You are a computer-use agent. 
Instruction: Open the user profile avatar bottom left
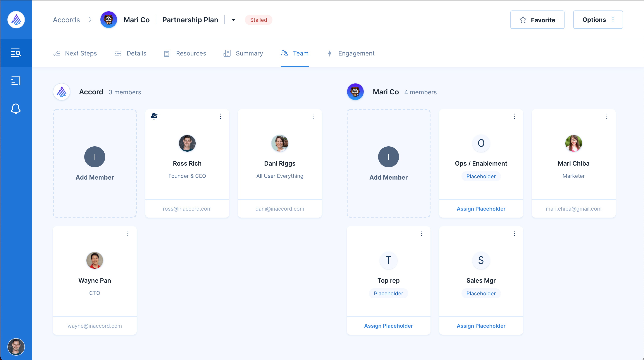(16, 347)
